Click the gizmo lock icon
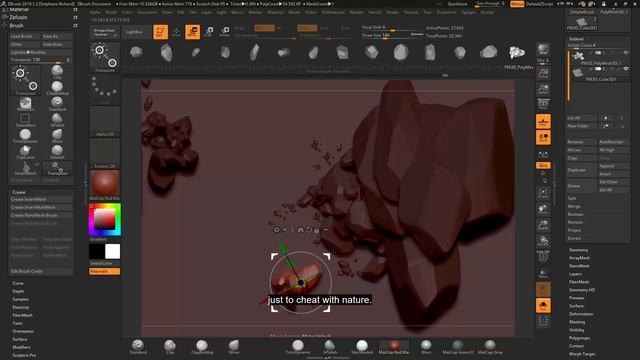 point(317,230)
